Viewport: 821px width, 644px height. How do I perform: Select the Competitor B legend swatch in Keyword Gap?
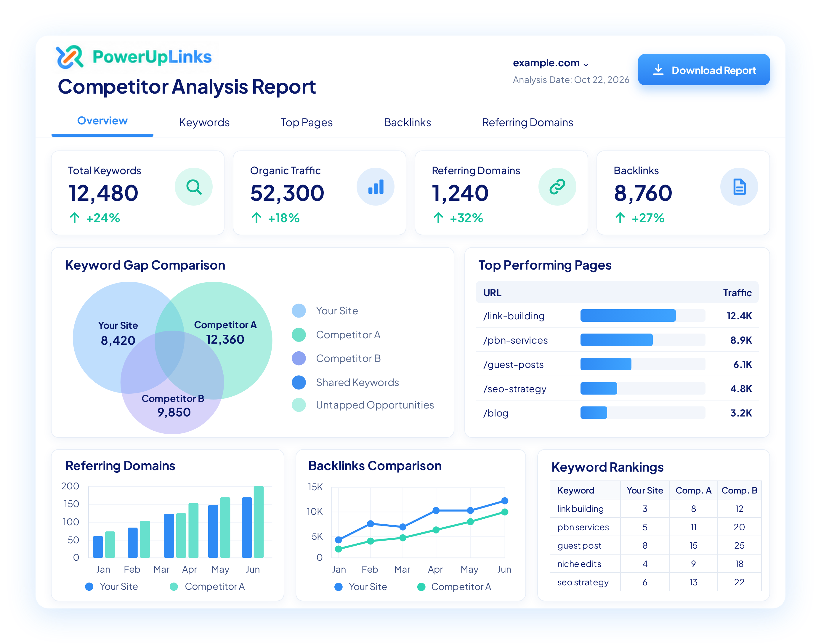299,358
